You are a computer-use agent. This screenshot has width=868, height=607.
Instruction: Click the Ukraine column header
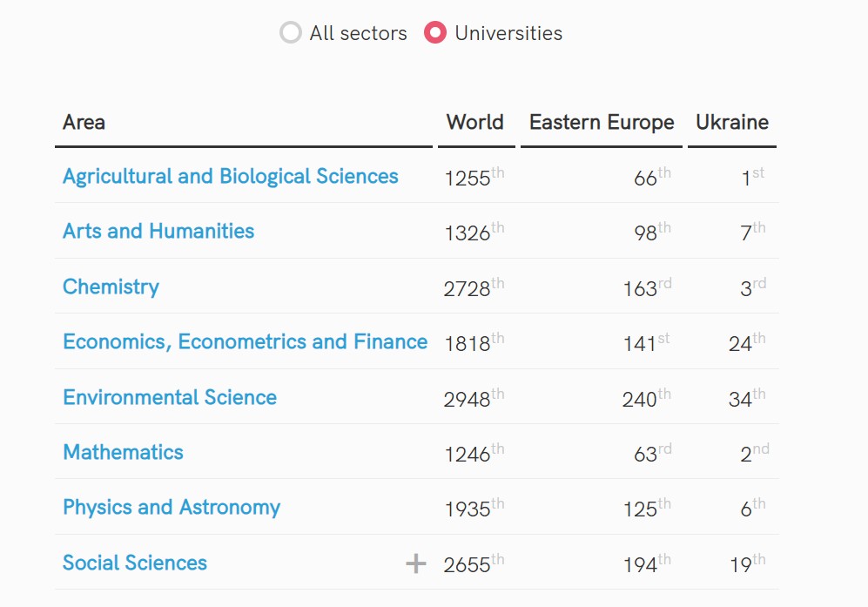tap(731, 122)
